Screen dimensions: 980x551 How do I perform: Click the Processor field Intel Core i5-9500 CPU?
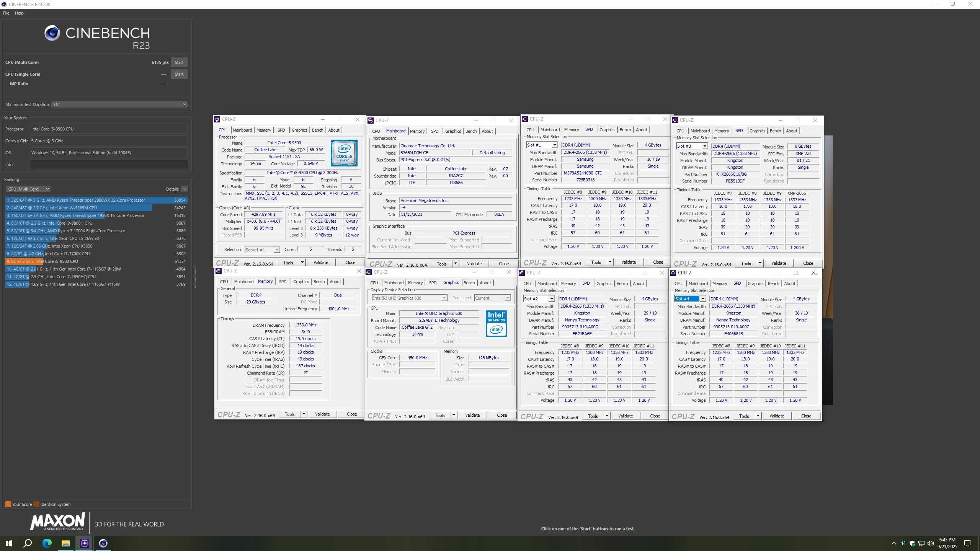pyautogui.click(x=109, y=129)
